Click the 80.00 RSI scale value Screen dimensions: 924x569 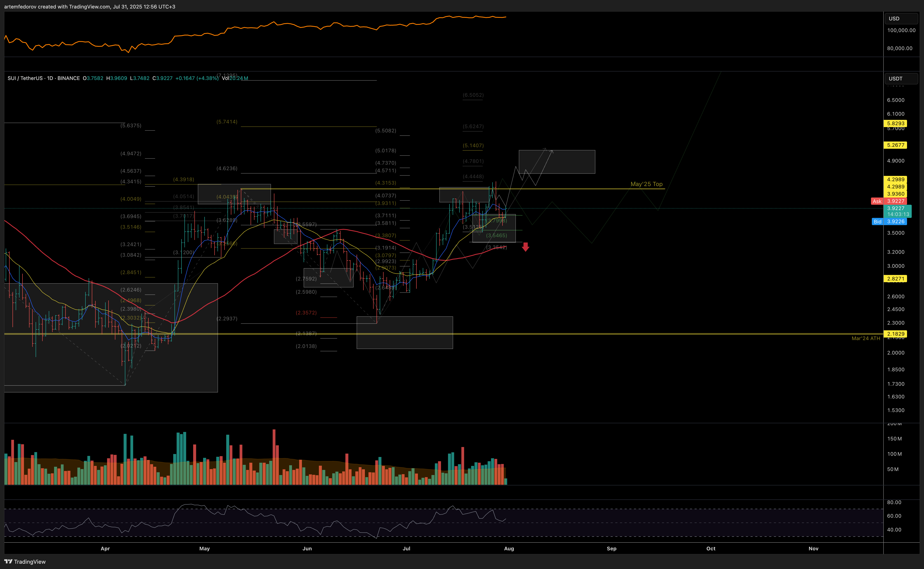[894, 502]
